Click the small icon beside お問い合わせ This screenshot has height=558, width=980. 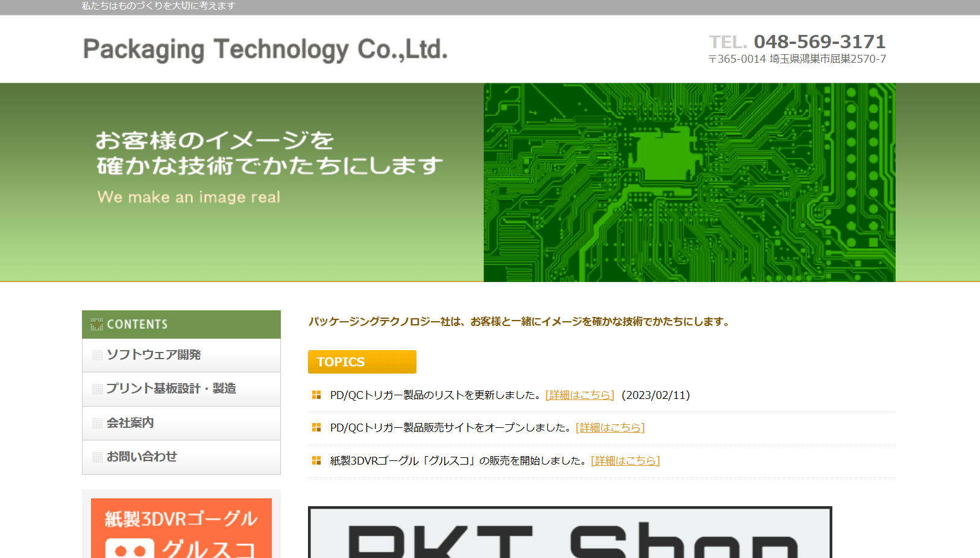97,457
